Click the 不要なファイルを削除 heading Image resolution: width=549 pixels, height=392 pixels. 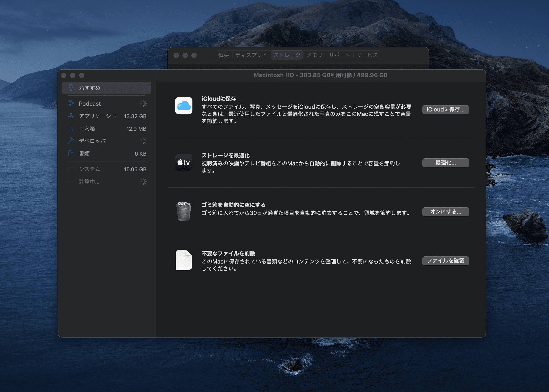pos(228,254)
